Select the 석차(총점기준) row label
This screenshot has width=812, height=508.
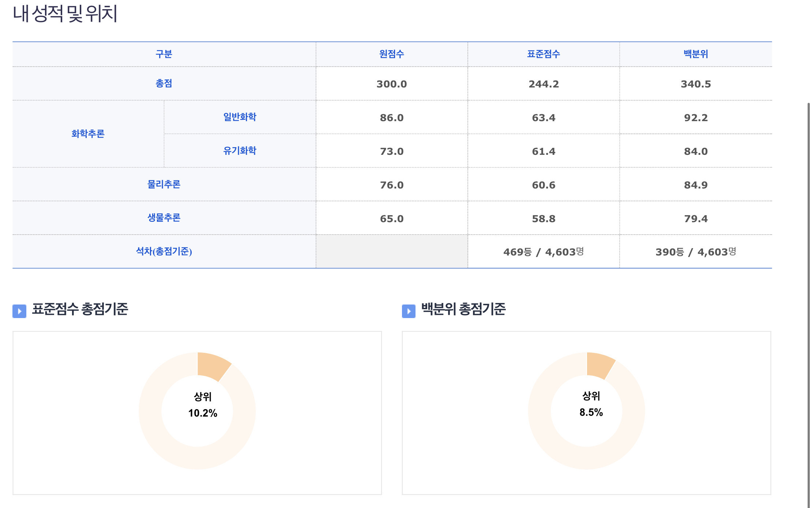point(164,251)
